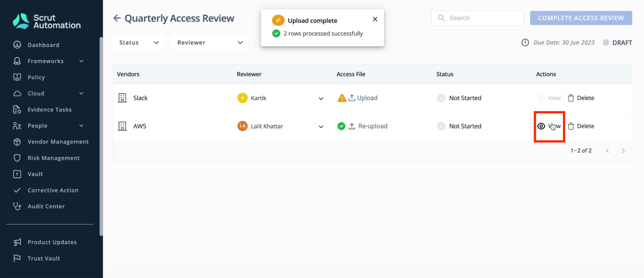This screenshot has height=278, width=644.
Task: Click the Risk Management shield icon
Action: tap(17, 158)
